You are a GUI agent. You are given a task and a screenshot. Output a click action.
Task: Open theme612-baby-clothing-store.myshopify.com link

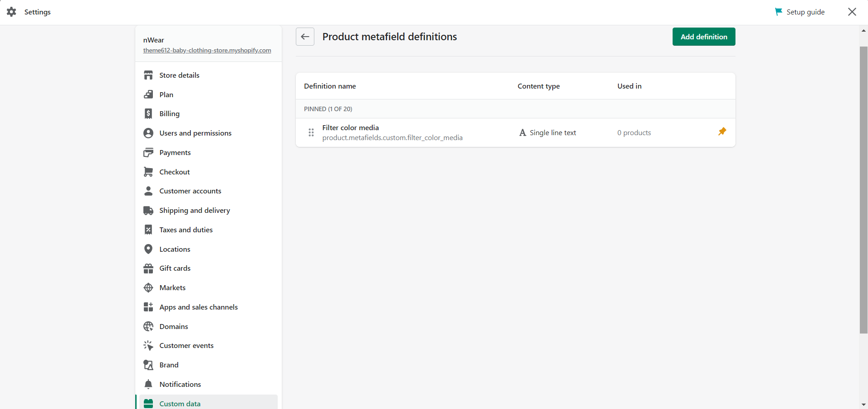[x=207, y=50]
